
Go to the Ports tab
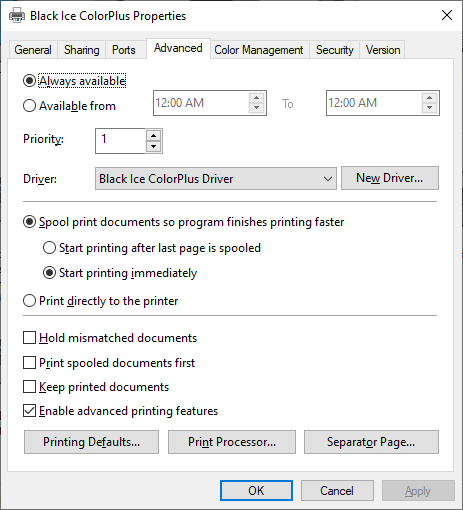[x=124, y=50]
